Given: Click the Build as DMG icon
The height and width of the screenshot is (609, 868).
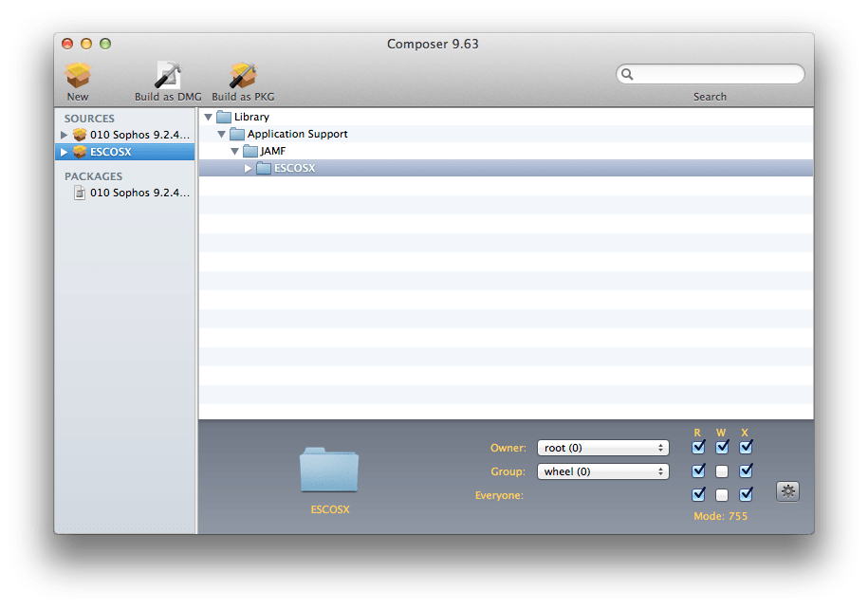Looking at the screenshot, I should coord(168,75).
